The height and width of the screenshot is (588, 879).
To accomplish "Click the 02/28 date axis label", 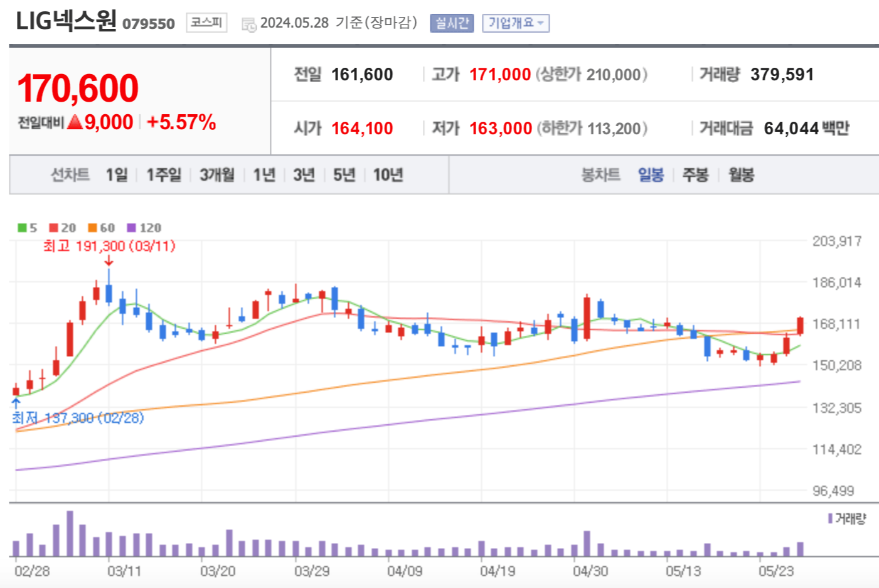I will point(32,571).
